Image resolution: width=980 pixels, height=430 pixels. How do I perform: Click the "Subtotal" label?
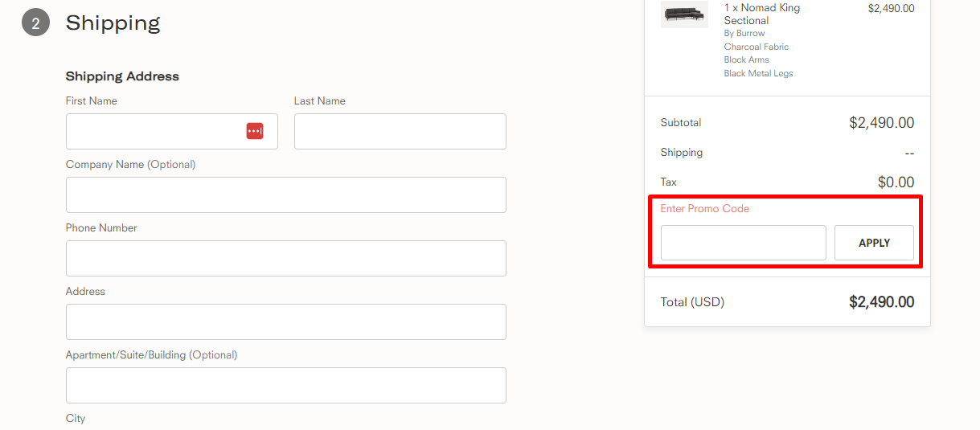pyautogui.click(x=681, y=123)
